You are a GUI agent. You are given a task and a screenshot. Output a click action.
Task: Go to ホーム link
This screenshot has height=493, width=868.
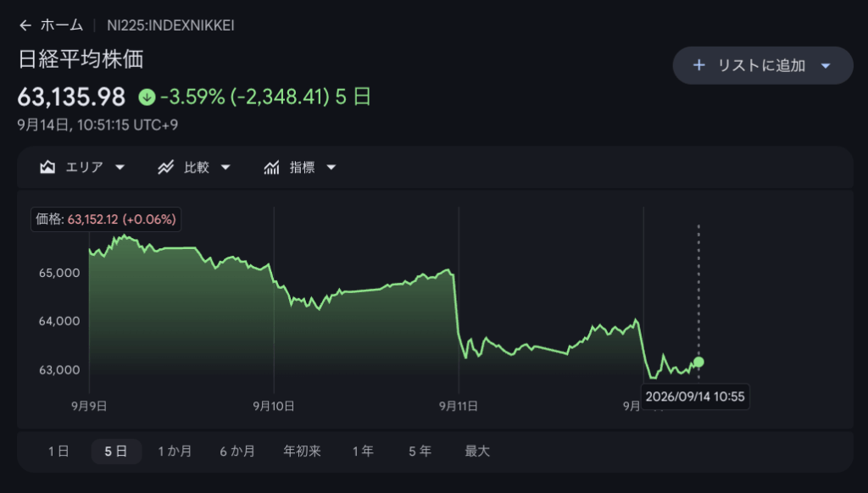[x=61, y=25]
